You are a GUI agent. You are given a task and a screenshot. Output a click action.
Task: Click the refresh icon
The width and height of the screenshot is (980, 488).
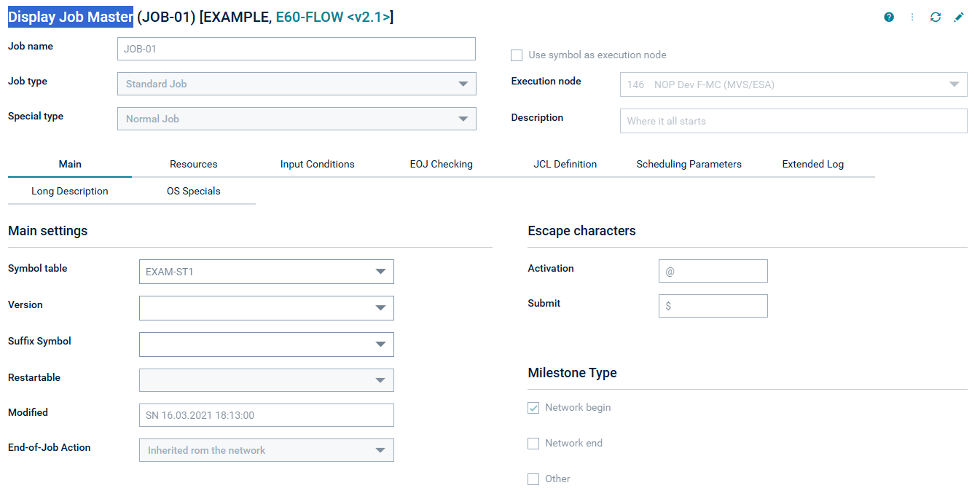(936, 17)
